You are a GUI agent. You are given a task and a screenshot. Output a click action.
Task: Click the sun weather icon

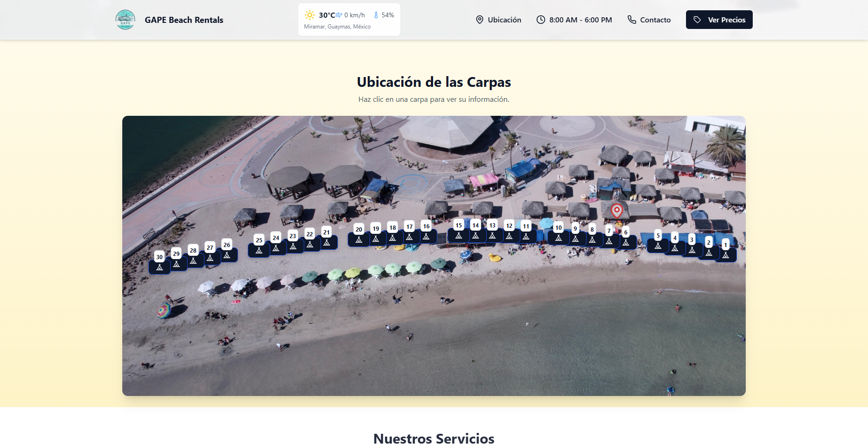310,15
